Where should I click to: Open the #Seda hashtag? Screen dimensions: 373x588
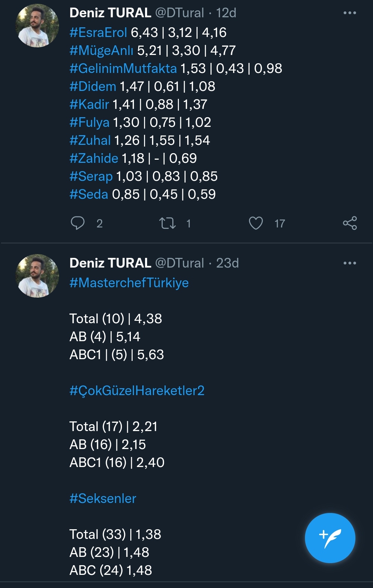pyautogui.click(x=89, y=194)
